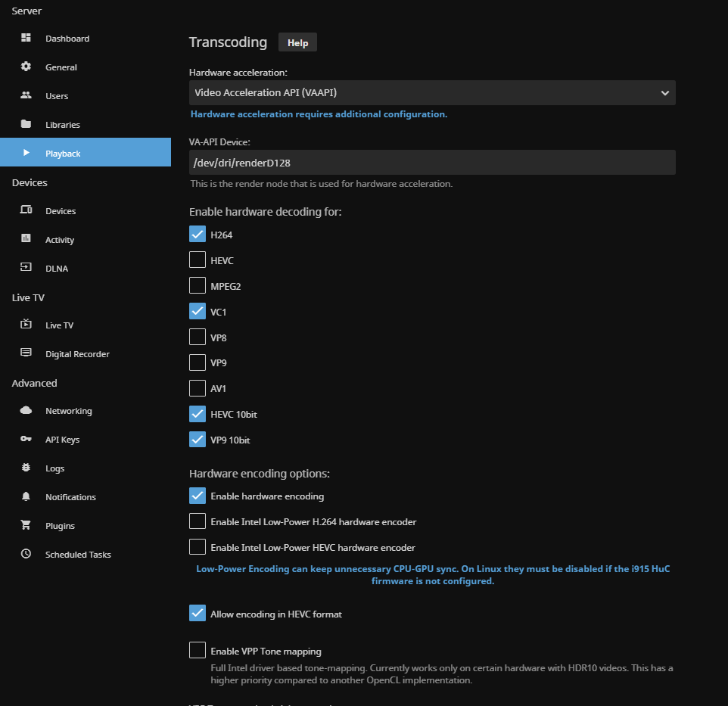Select DLNA in the sidebar
Viewport: 728px width, 706px height.
[x=57, y=269]
